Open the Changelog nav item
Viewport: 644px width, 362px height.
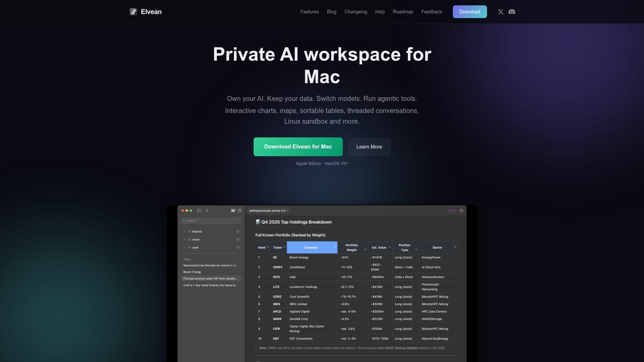click(x=356, y=12)
